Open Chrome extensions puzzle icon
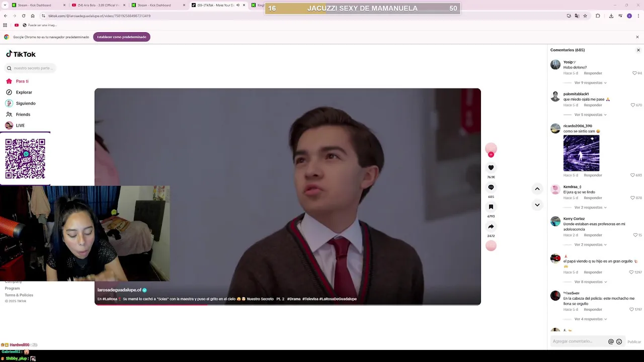Viewport: 644px width, 362px height. (x=598, y=16)
